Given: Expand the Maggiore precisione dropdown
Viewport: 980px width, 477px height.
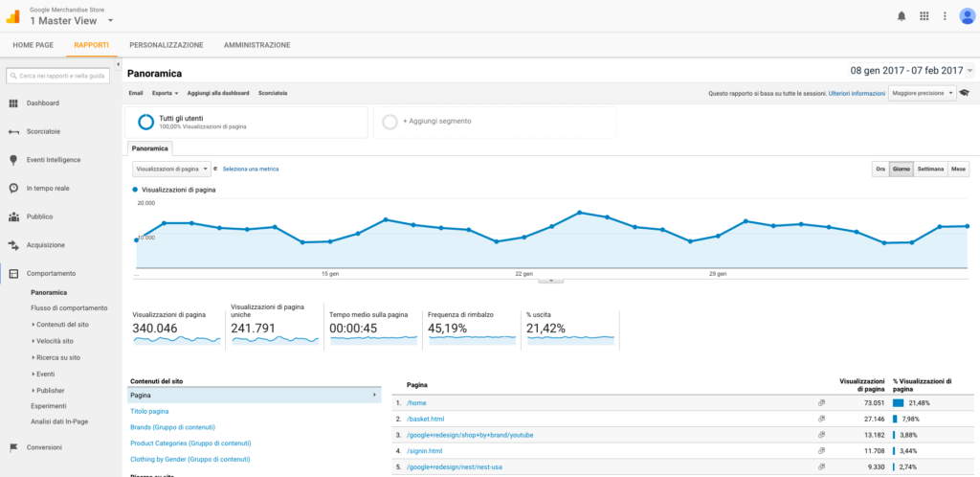Looking at the screenshot, I should coord(923,93).
